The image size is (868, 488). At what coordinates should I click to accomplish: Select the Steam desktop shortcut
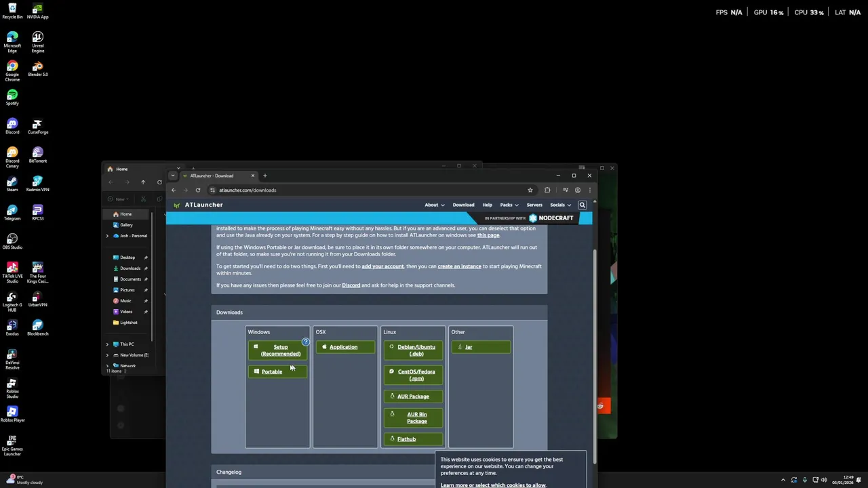coord(12,184)
